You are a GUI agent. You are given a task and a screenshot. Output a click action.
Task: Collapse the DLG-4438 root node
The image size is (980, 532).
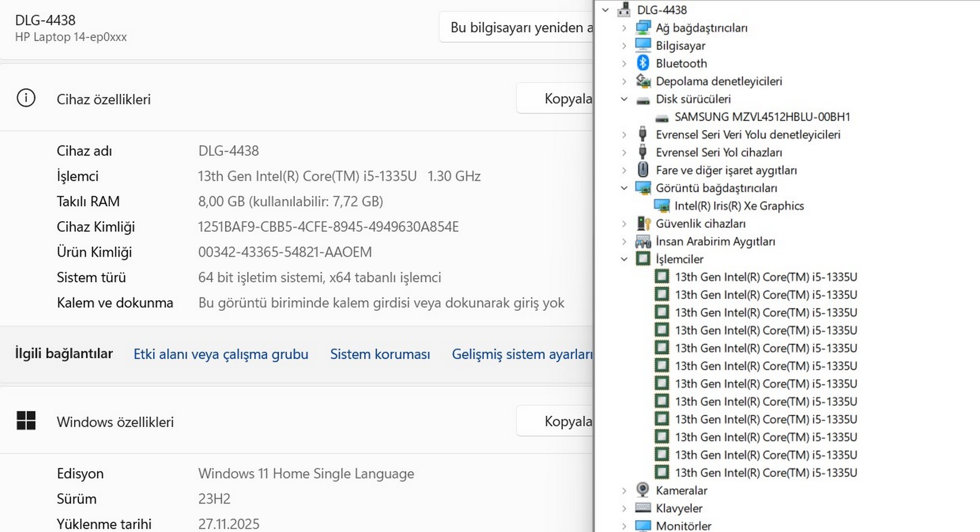click(x=606, y=10)
